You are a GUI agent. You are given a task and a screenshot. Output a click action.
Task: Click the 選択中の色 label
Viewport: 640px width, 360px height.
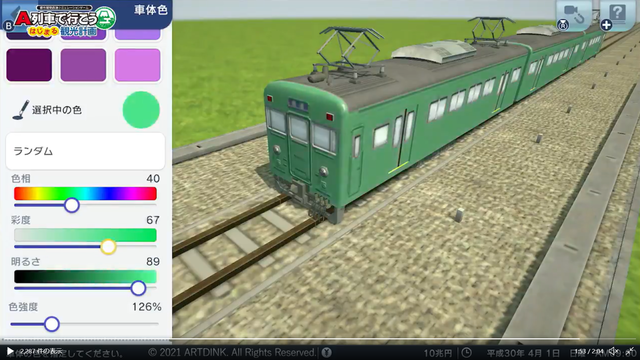click(57, 110)
